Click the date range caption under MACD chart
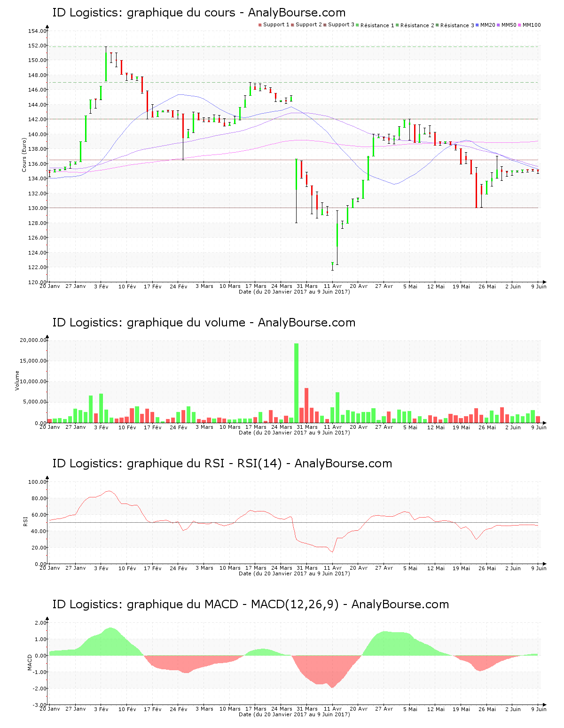The image size is (564, 728). pyautogui.click(x=294, y=714)
